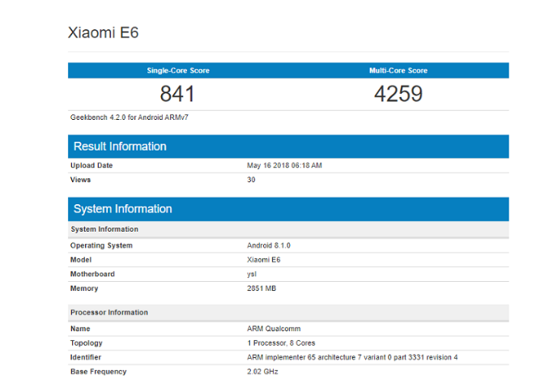This screenshot has height=392, width=536.
Task: Click the Operating System label
Action: click(101, 245)
